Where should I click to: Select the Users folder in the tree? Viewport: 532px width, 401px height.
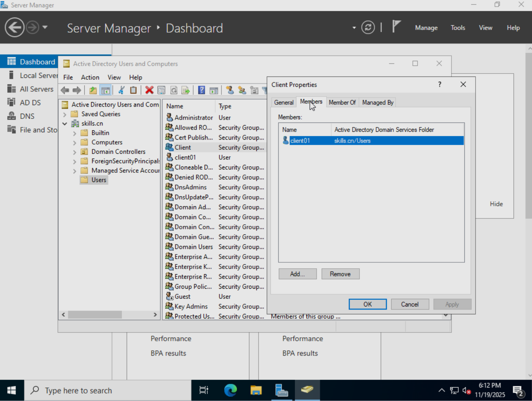[94, 180]
